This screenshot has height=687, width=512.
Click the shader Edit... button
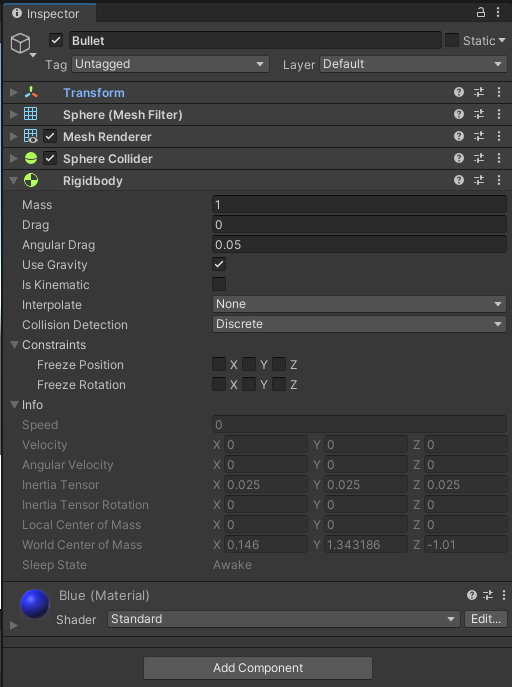(486, 619)
